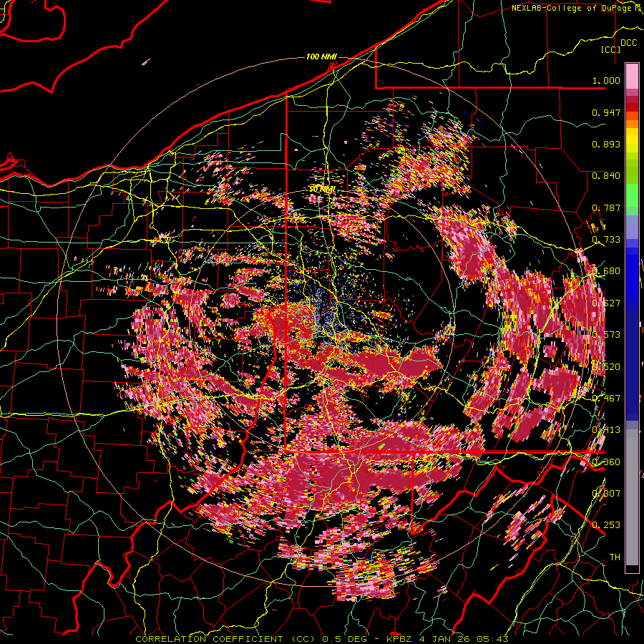Pick the orange segment of the color bar

pyautogui.click(x=632, y=124)
